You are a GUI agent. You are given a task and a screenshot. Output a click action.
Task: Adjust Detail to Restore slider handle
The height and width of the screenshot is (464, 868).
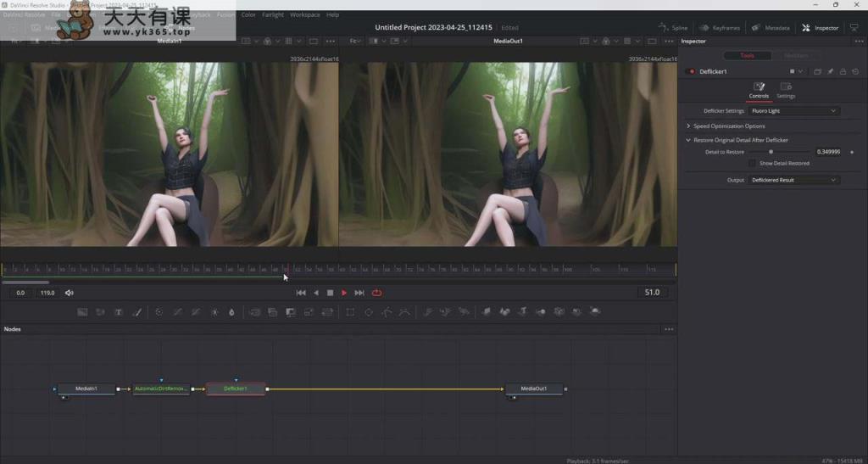pyautogui.click(x=771, y=152)
